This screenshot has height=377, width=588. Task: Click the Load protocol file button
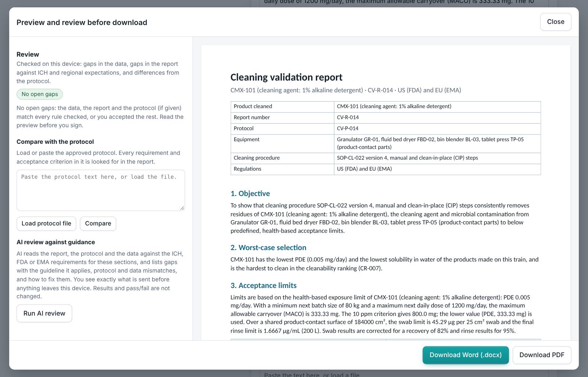pyautogui.click(x=46, y=224)
